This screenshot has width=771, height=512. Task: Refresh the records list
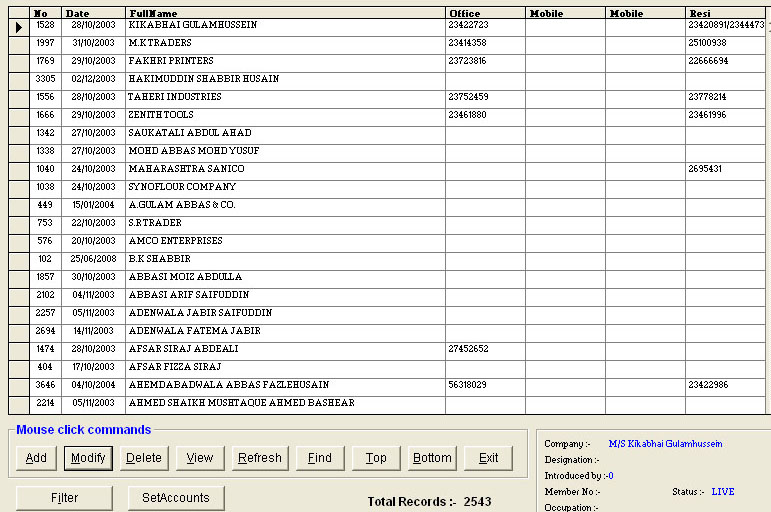click(x=260, y=458)
